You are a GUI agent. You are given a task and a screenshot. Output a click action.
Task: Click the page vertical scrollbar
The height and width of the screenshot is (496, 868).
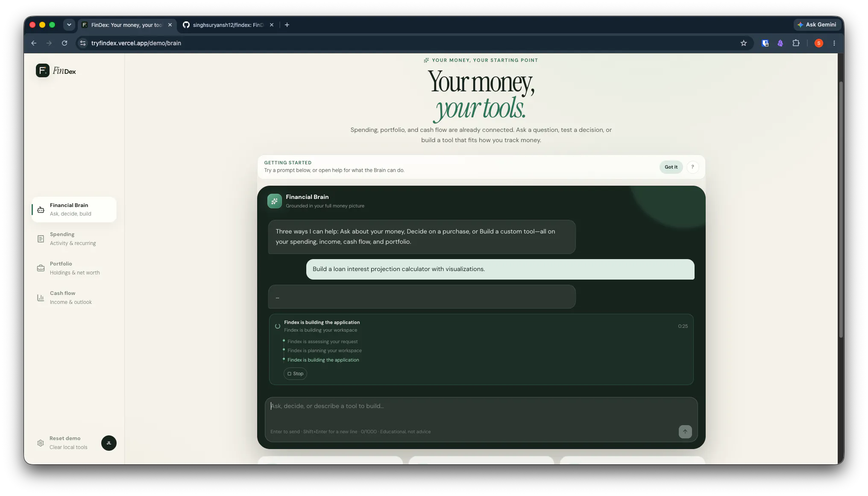(841, 209)
